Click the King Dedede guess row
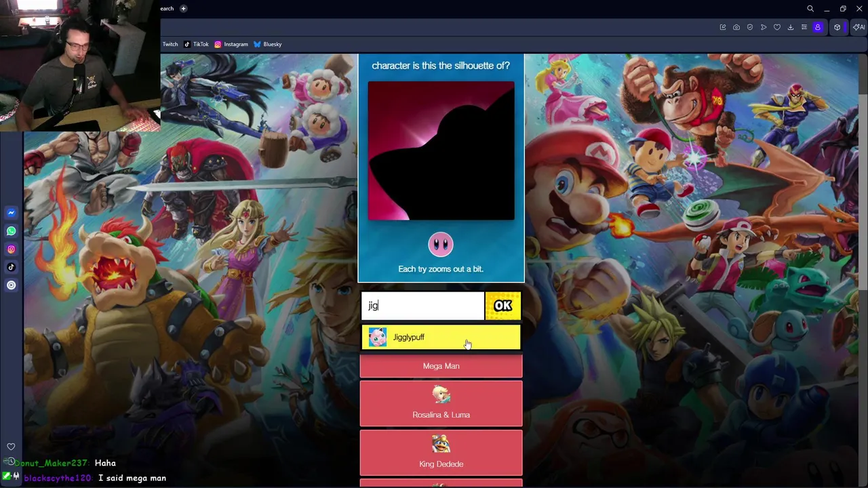 coord(441,453)
